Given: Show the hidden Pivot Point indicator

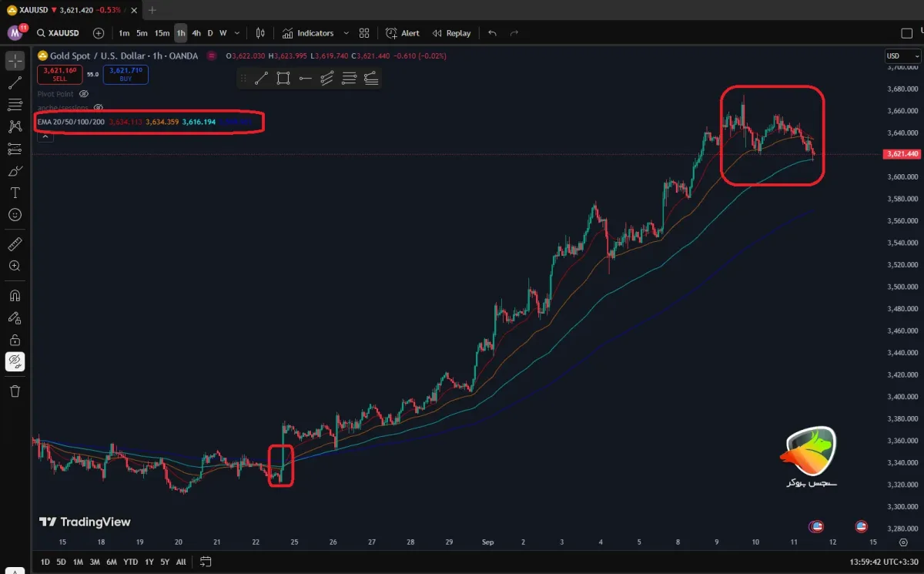Looking at the screenshot, I should click(85, 93).
